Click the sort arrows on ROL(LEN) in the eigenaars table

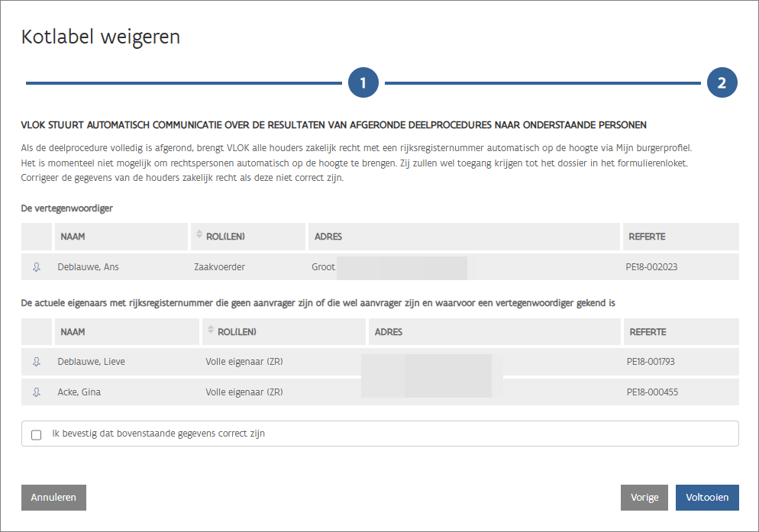pyautogui.click(x=211, y=331)
